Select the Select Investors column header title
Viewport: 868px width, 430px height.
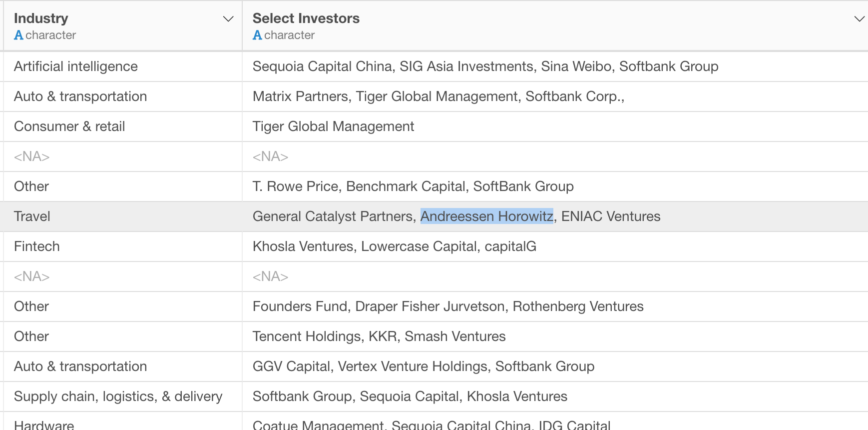pos(306,18)
